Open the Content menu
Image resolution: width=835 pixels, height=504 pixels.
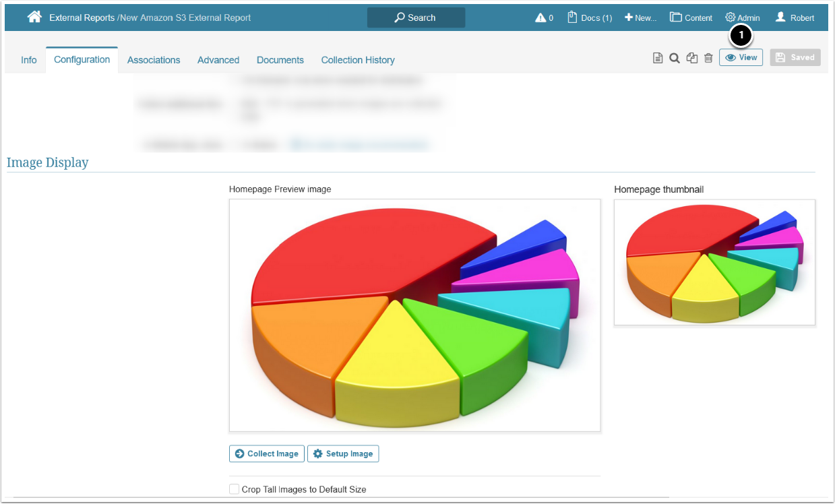[691, 18]
